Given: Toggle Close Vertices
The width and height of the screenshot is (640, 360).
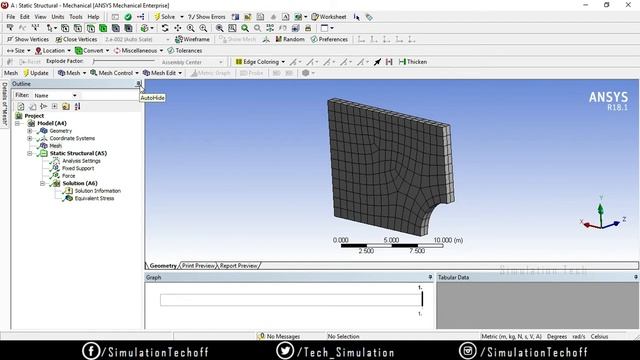Looking at the screenshot, I should (x=76, y=39).
